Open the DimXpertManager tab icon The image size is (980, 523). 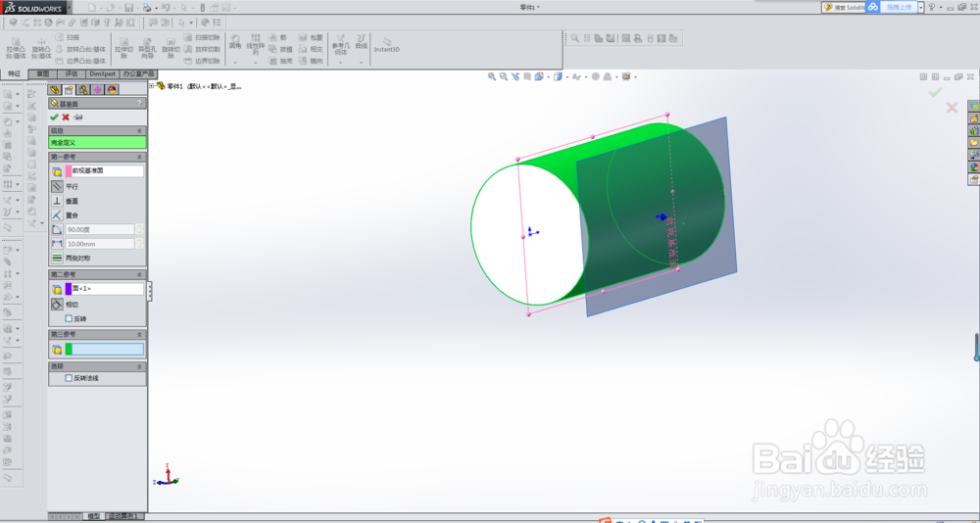[x=97, y=90]
